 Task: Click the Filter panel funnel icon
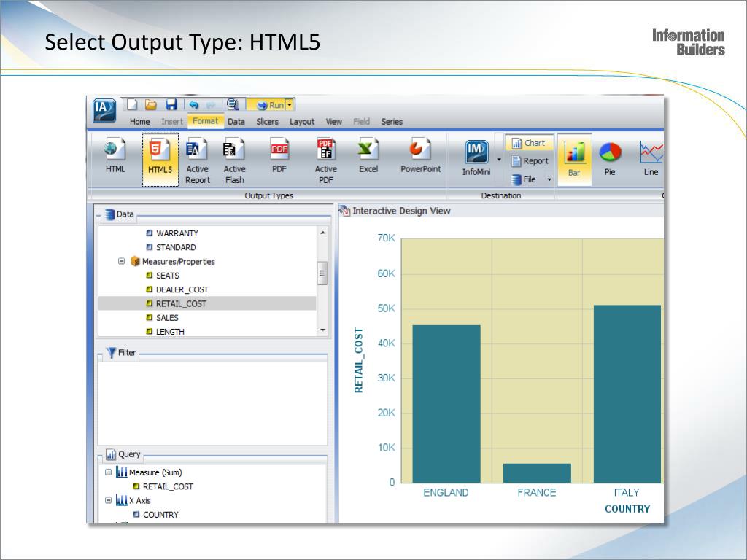[111, 353]
